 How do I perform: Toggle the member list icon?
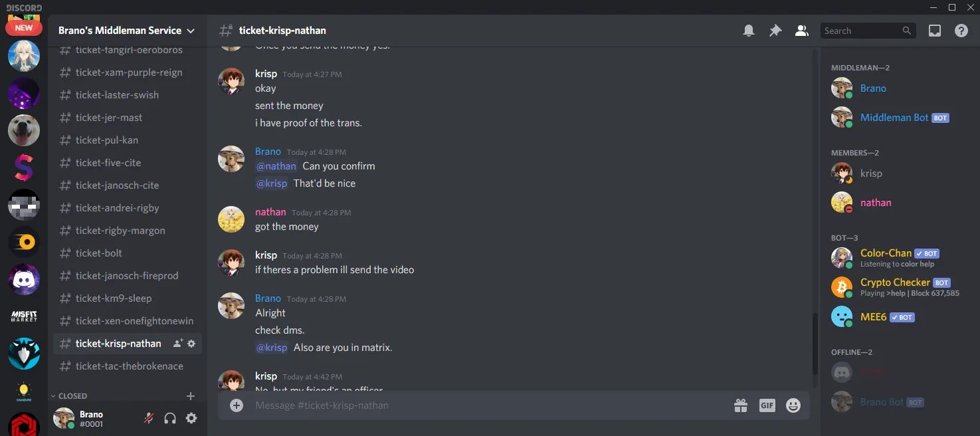click(802, 31)
